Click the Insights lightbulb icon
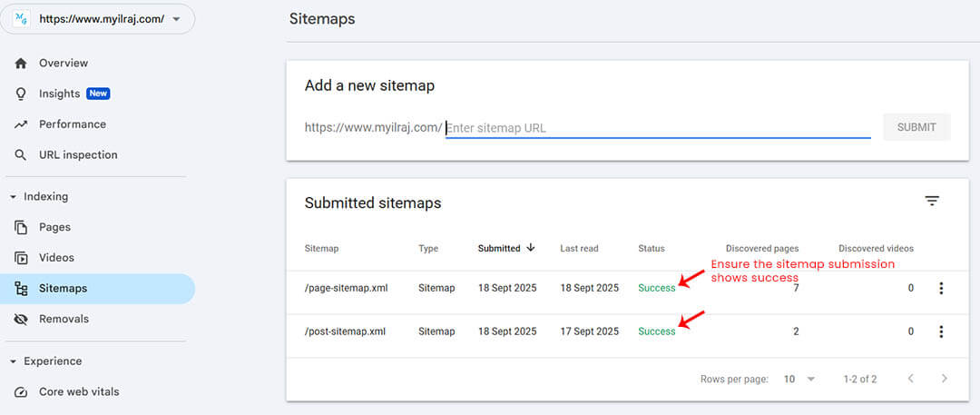Viewport: 980px width, 415px height. coord(21,94)
